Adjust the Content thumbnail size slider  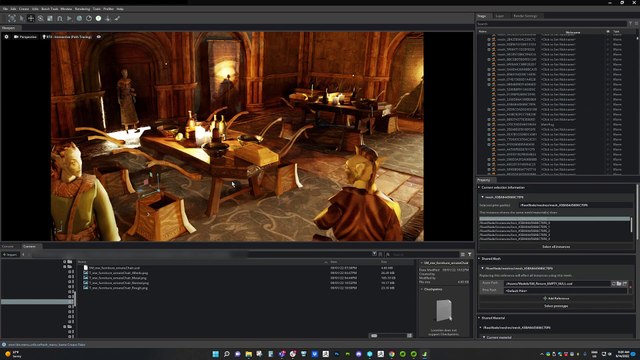(x=374, y=336)
